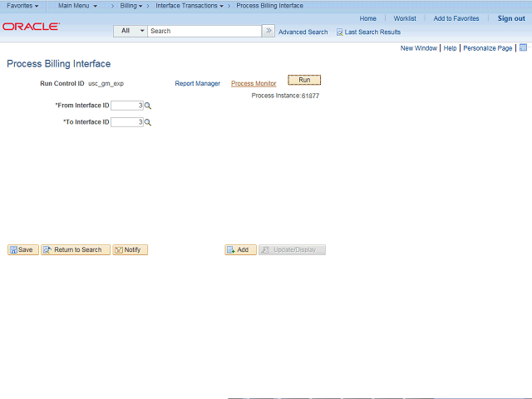Click Add to Favorites
The height and width of the screenshot is (399, 532).
coord(456,18)
